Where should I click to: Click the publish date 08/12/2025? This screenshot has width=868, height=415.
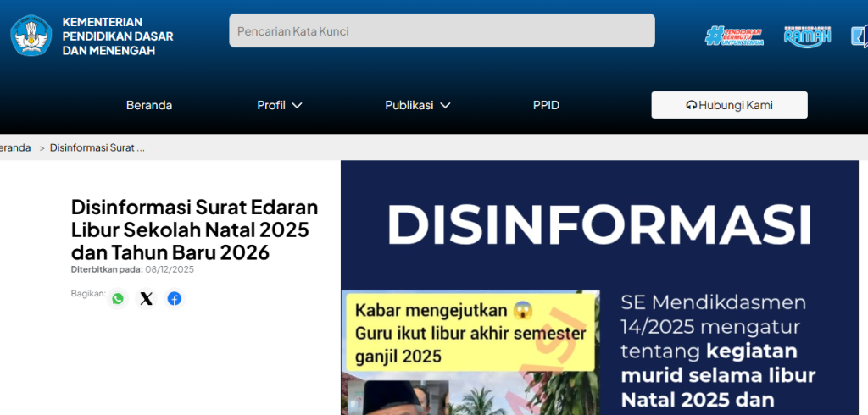point(170,270)
